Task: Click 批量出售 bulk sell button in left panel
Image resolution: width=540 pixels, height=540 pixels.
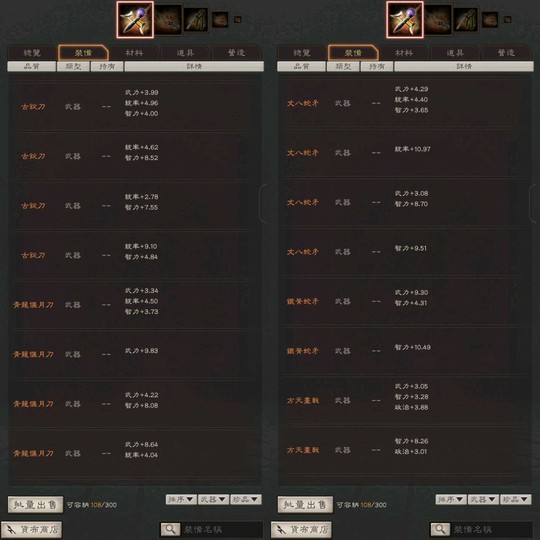Action: 35,505
